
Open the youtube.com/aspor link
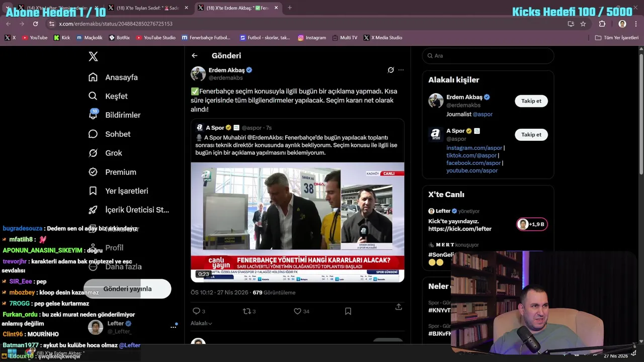point(472,170)
